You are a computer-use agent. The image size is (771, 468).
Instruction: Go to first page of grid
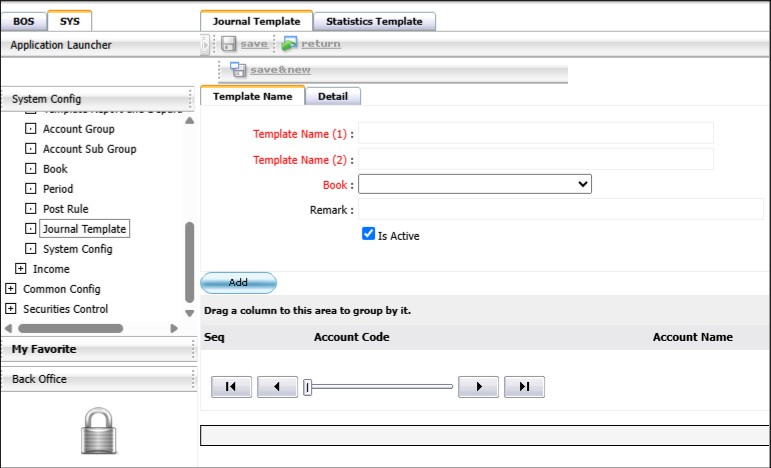(231, 387)
